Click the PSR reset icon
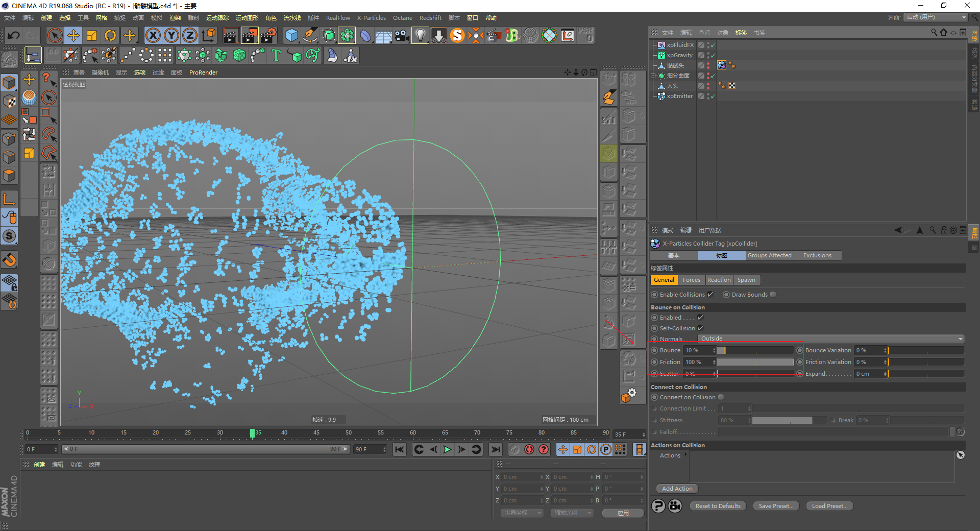This screenshot has height=531, width=980. click(x=586, y=35)
